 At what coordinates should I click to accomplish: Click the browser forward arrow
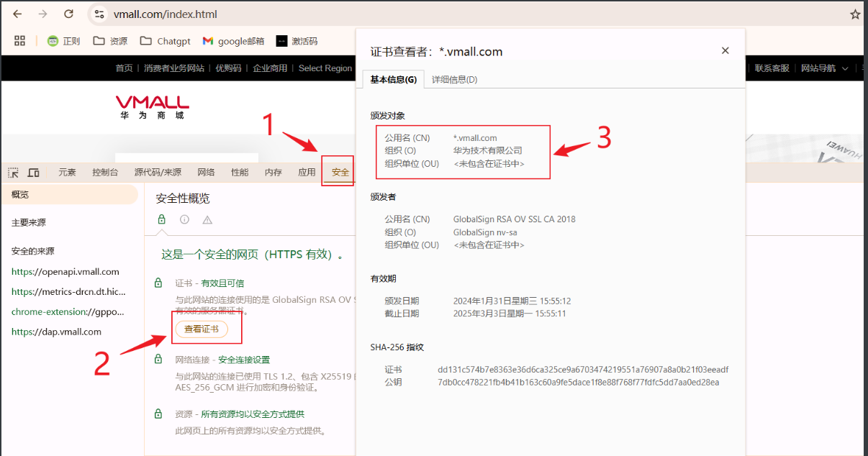click(42, 14)
